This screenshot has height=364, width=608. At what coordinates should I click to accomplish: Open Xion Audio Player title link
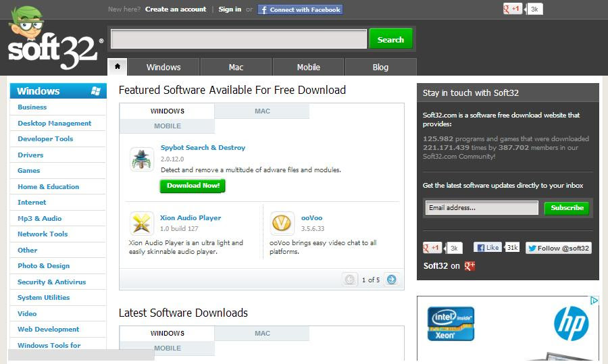191,218
